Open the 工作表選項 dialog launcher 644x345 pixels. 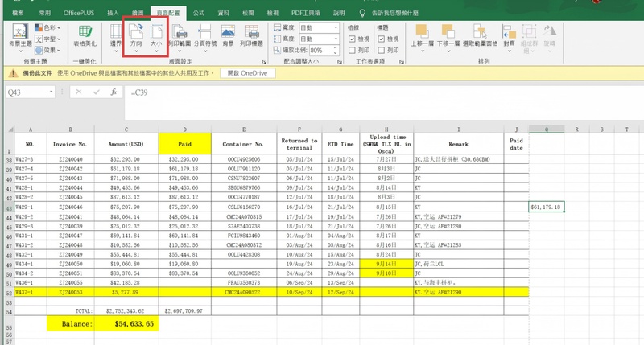pos(401,62)
